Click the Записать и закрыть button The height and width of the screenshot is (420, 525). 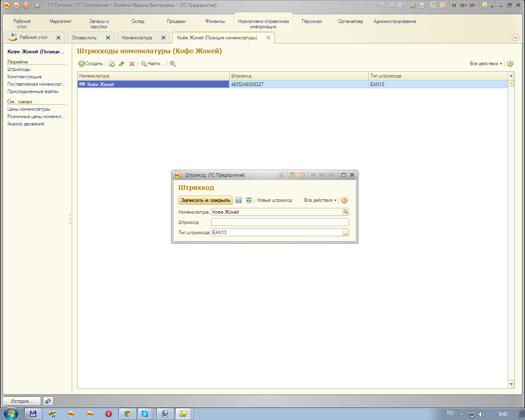205,200
